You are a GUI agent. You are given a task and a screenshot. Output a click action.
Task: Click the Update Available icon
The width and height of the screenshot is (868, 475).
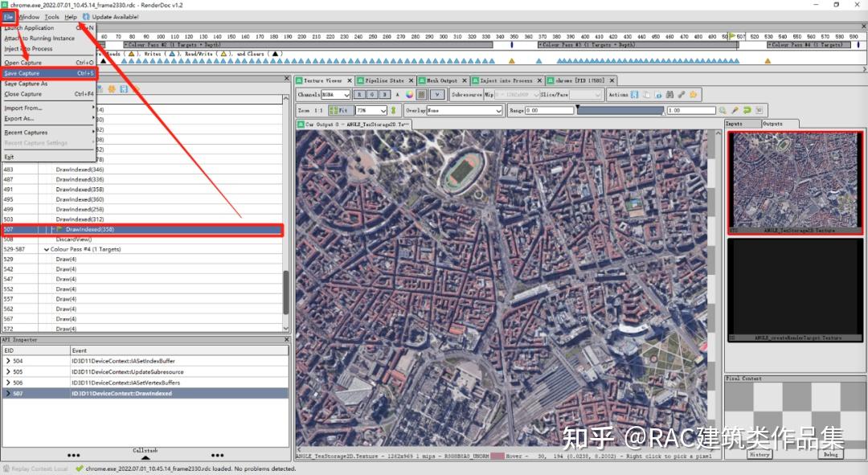pyautogui.click(x=86, y=17)
